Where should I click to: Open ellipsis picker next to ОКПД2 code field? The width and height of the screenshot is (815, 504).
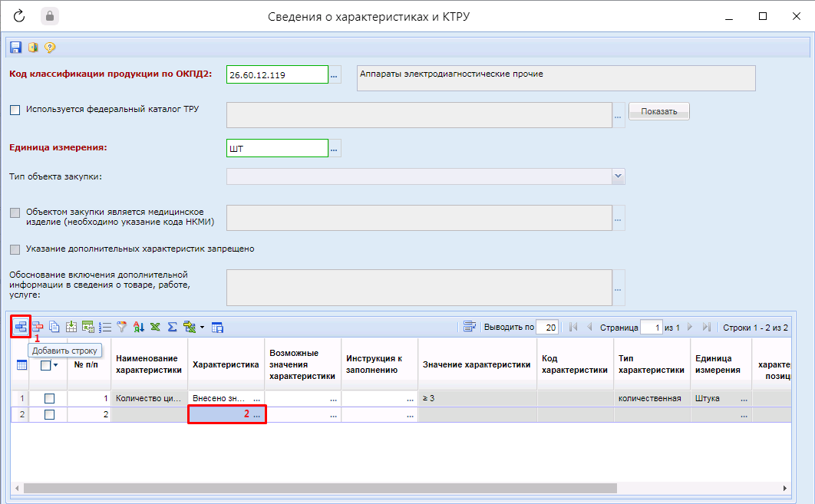tap(335, 75)
